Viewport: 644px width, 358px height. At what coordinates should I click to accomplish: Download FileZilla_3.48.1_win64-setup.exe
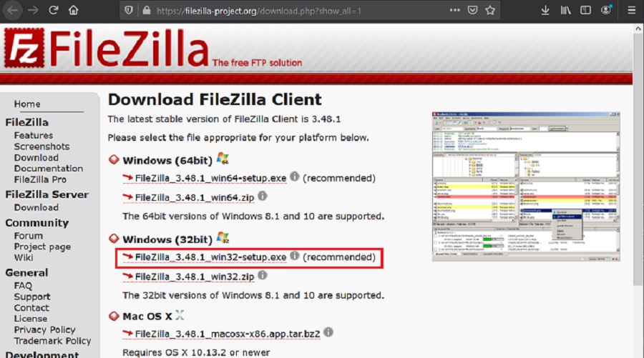(x=210, y=179)
